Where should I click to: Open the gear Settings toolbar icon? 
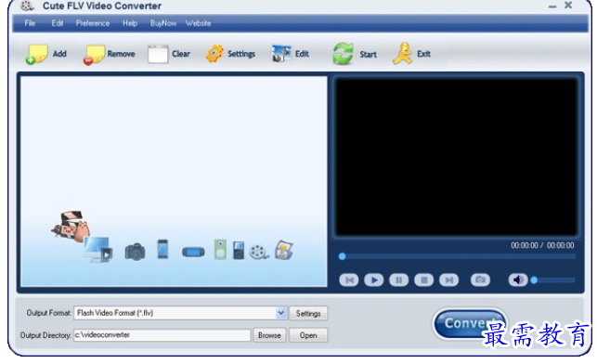pos(214,54)
